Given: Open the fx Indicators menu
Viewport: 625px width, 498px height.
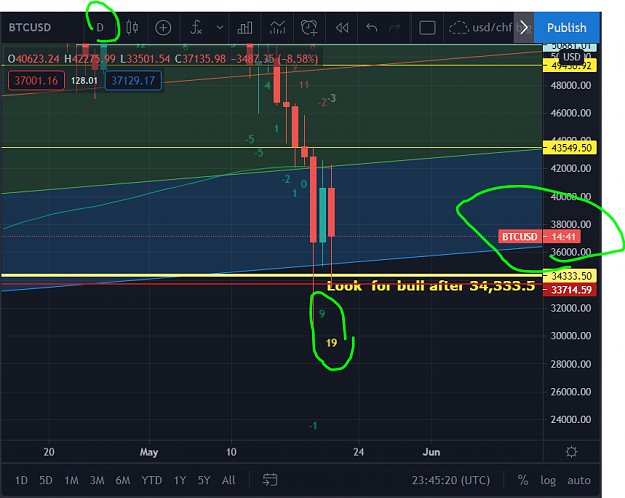Looking at the screenshot, I should click(196, 28).
